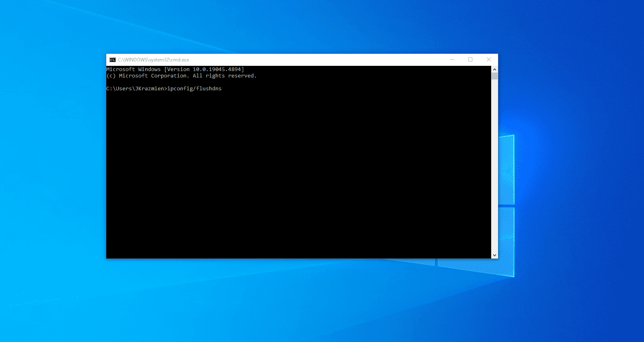Click the Microsoft Corporation copyright line
The height and width of the screenshot is (342, 644).
click(x=181, y=76)
